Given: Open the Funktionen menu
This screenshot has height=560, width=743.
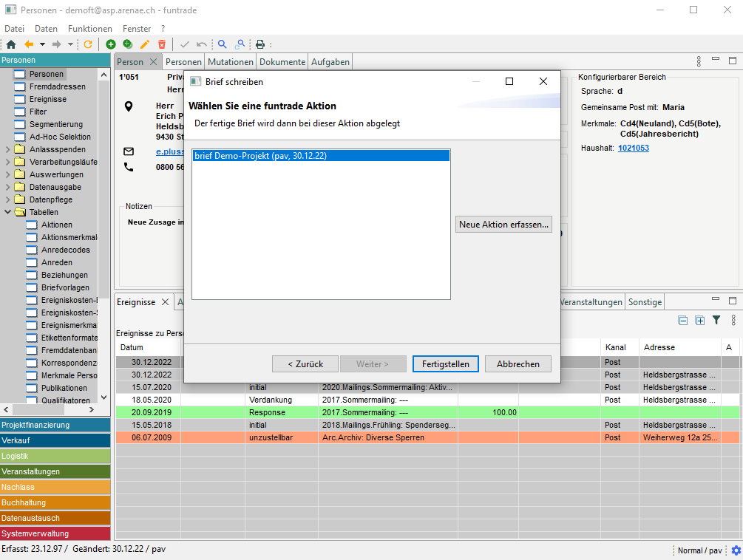Looking at the screenshot, I should 89,28.
